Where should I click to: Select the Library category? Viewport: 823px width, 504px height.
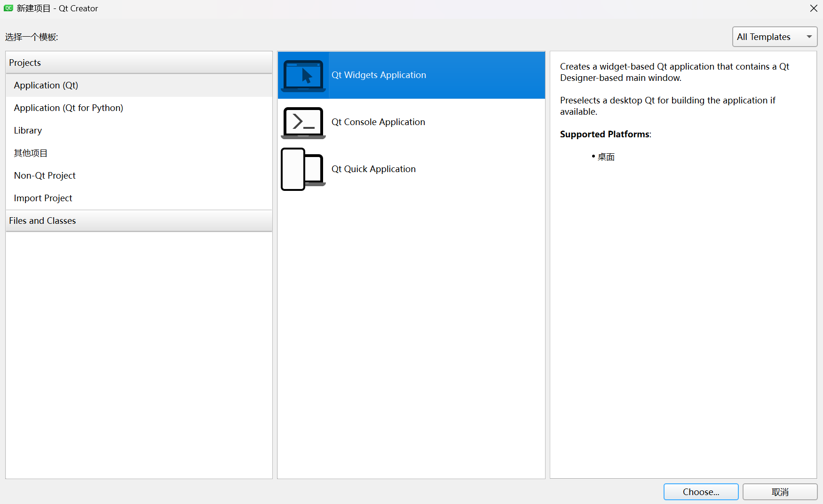tap(139, 130)
